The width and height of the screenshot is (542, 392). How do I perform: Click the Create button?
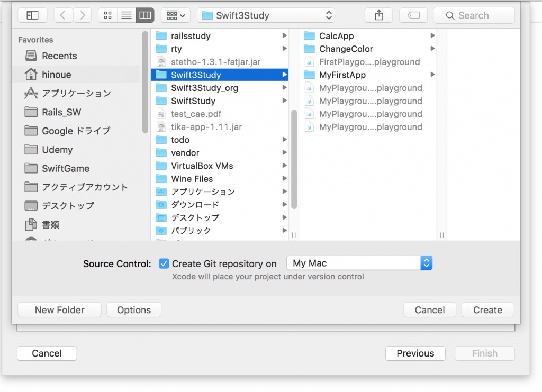(x=487, y=310)
